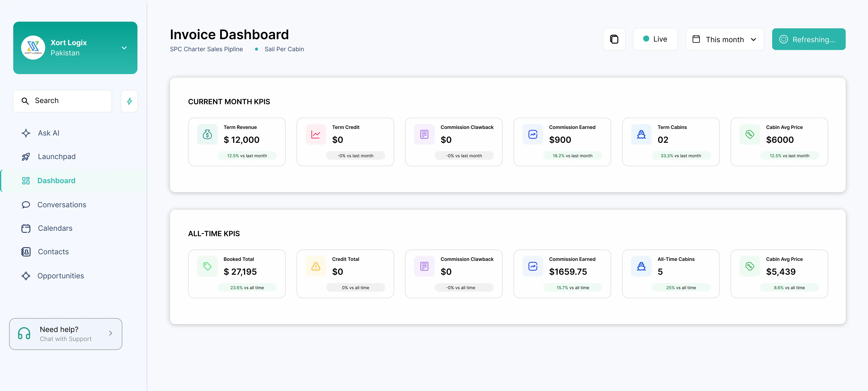Expand the Xort Logix account chevron
Screen dimensions: 868x391
(124, 48)
